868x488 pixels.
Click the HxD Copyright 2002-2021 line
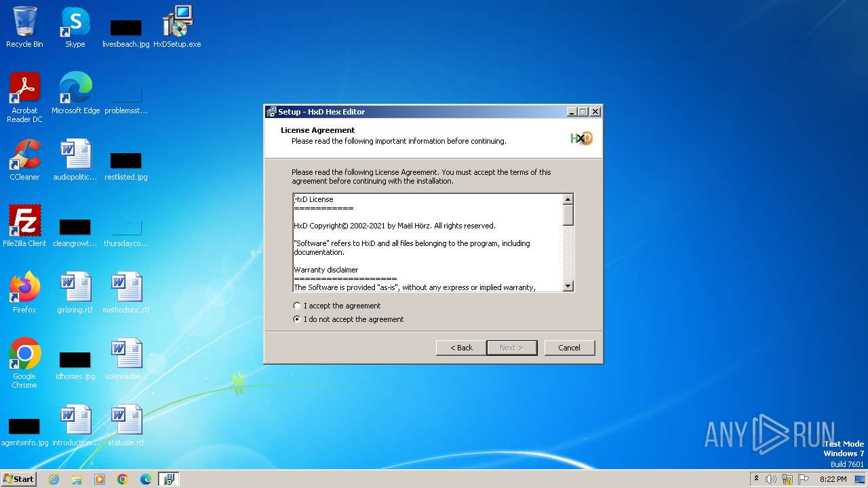[x=395, y=226]
